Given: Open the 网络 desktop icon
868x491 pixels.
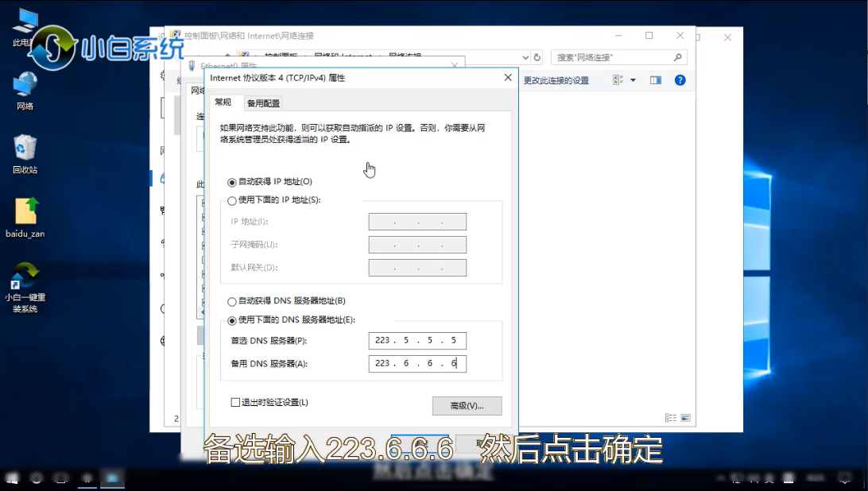Looking at the screenshot, I should [x=25, y=91].
